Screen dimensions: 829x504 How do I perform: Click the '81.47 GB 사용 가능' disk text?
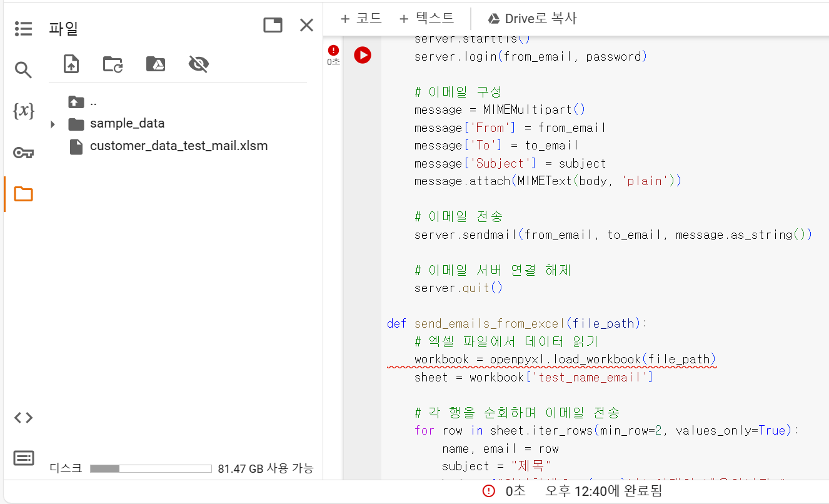pos(266,468)
